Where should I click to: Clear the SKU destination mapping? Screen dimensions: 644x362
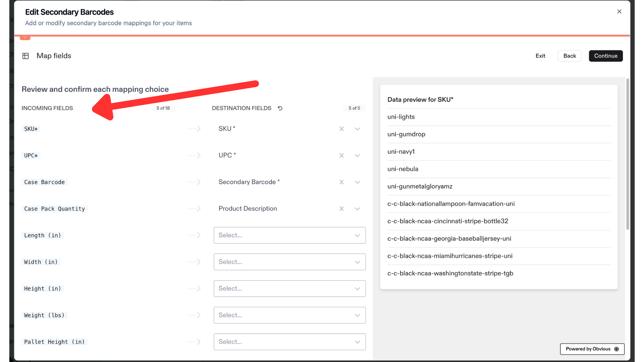pos(341,129)
